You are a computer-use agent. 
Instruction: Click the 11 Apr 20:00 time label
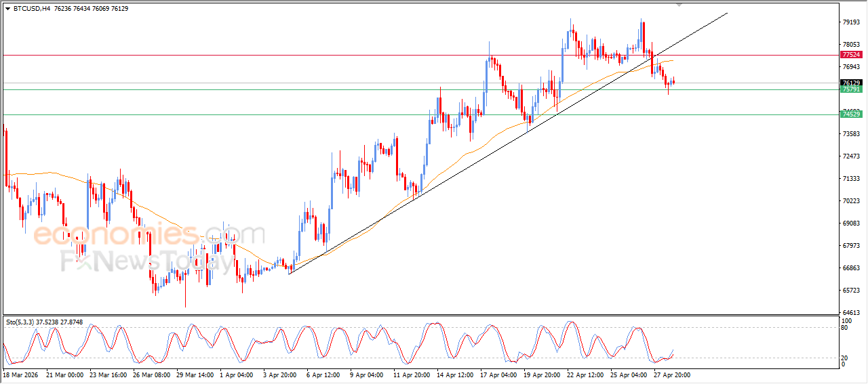pyautogui.click(x=412, y=375)
